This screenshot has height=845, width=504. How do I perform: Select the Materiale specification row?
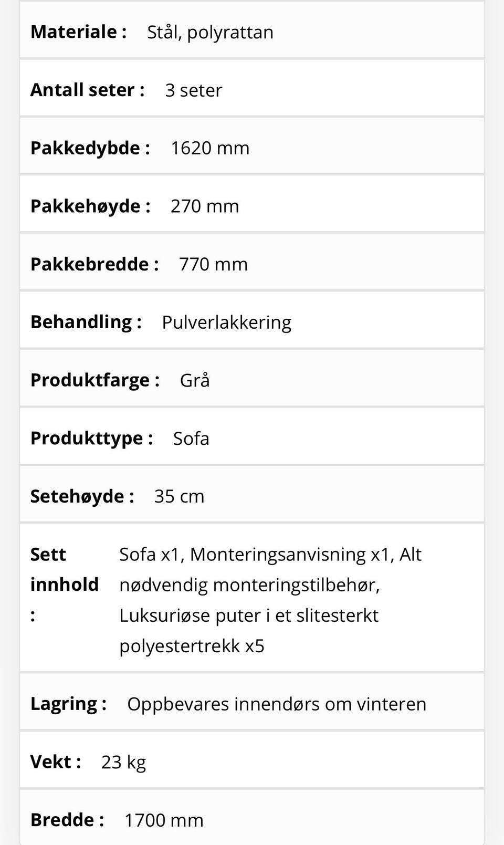(x=252, y=30)
